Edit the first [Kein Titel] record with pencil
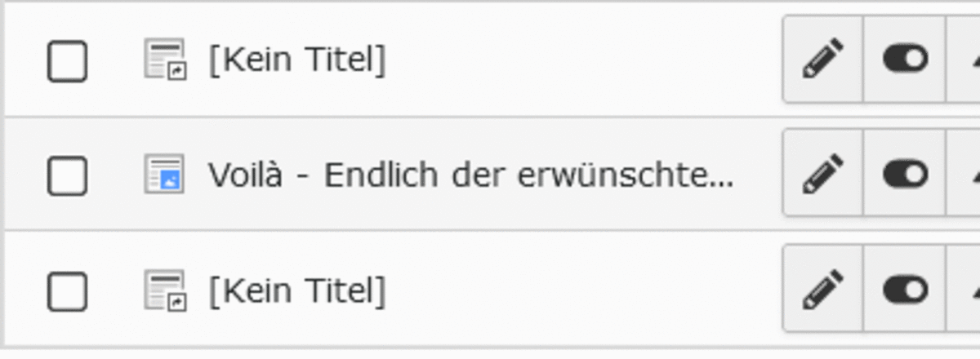Viewport: 980px width, 359px height. tap(822, 60)
